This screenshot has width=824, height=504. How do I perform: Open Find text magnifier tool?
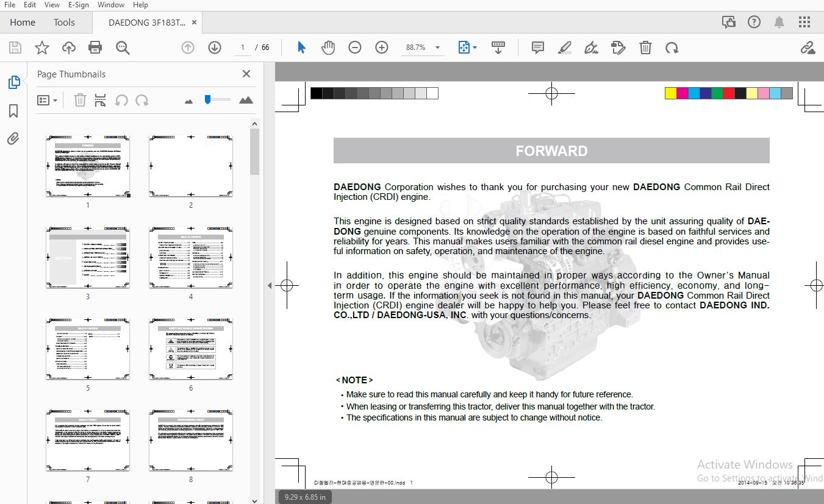tap(123, 48)
